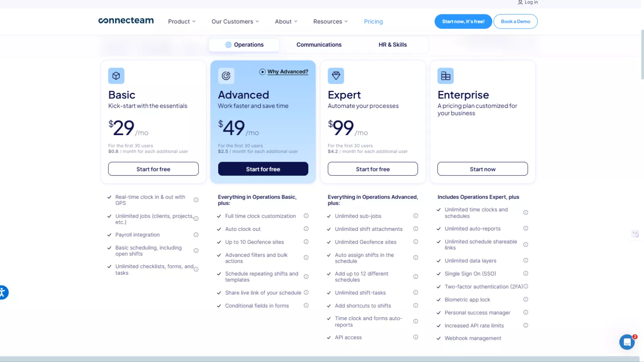Click the Enterprise plan buildings icon
The height and width of the screenshot is (362, 644).
coord(446,76)
